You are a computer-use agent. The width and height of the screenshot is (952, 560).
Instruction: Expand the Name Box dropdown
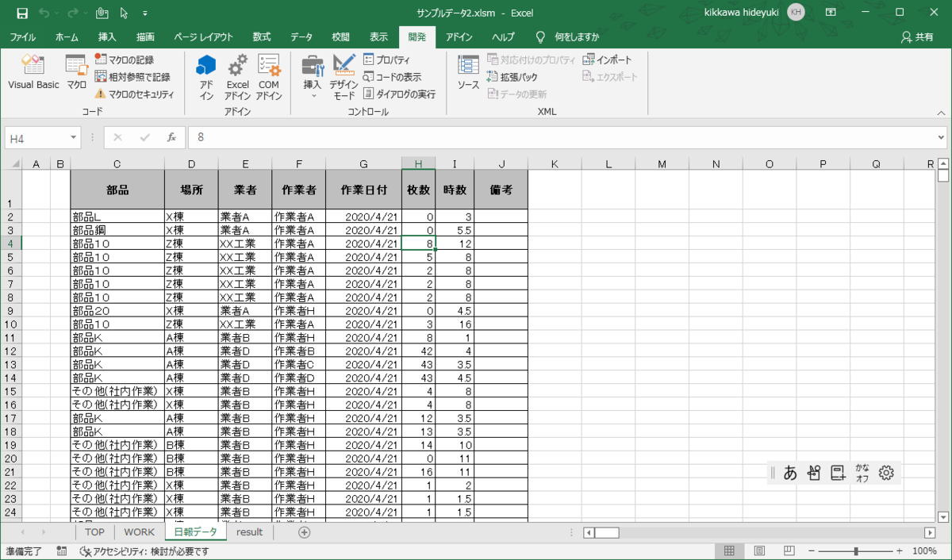[74, 137]
